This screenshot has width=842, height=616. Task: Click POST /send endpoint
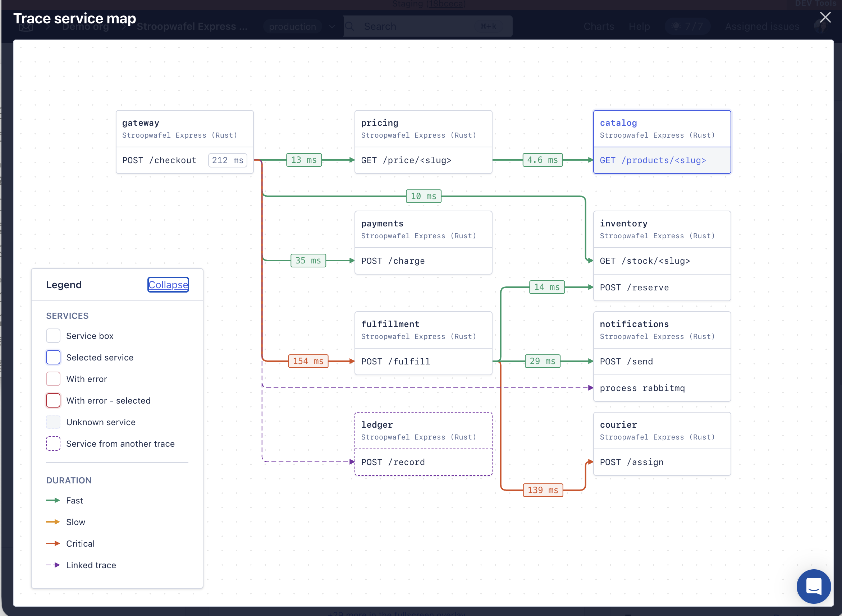pos(662,361)
